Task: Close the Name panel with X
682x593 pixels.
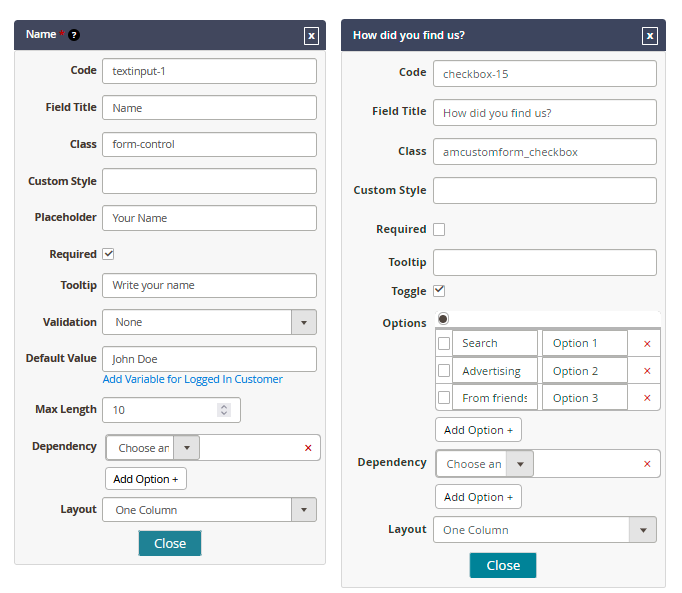Action: 312,36
